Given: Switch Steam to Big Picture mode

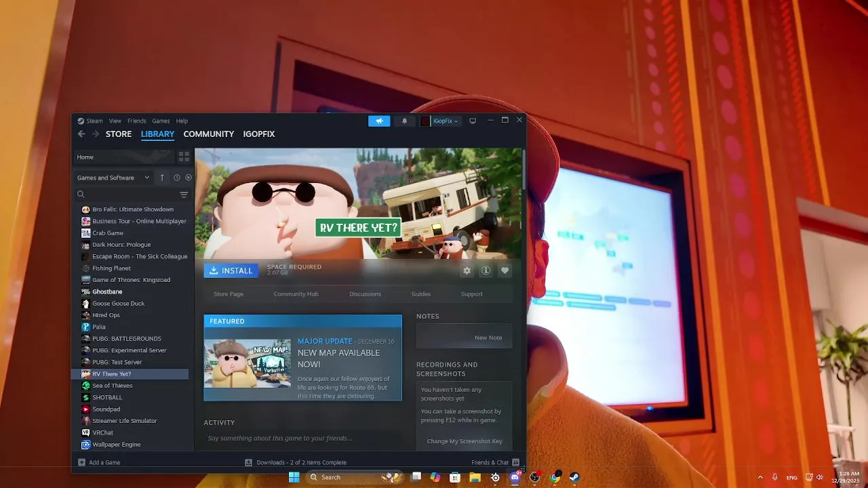Looking at the screenshot, I should point(473,121).
